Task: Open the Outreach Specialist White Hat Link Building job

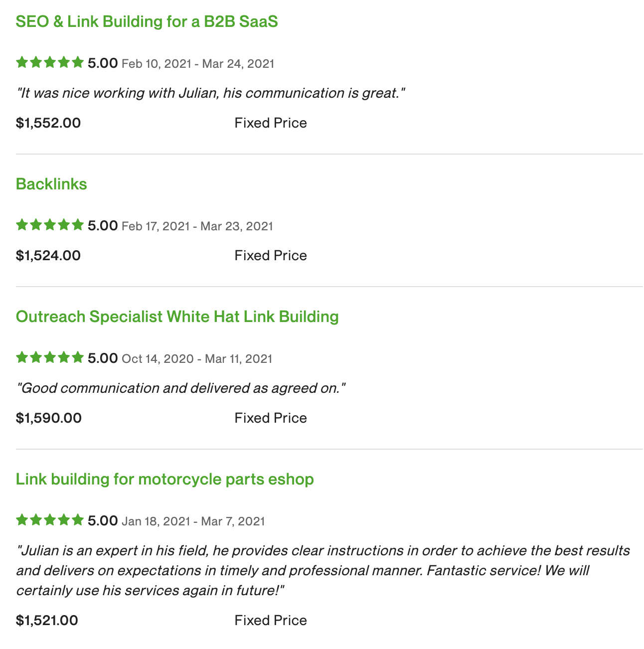Action: point(177,317)
